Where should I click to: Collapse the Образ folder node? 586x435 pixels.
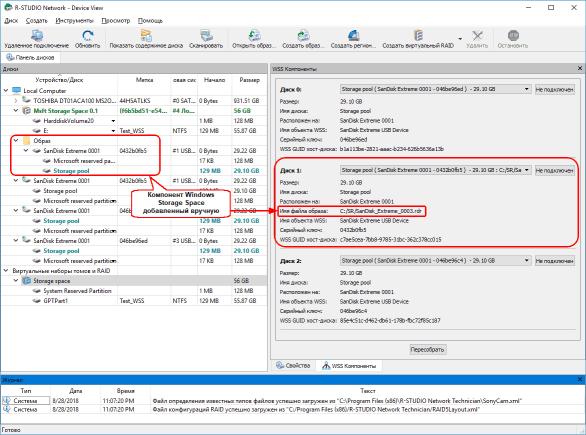pos(16,141)
